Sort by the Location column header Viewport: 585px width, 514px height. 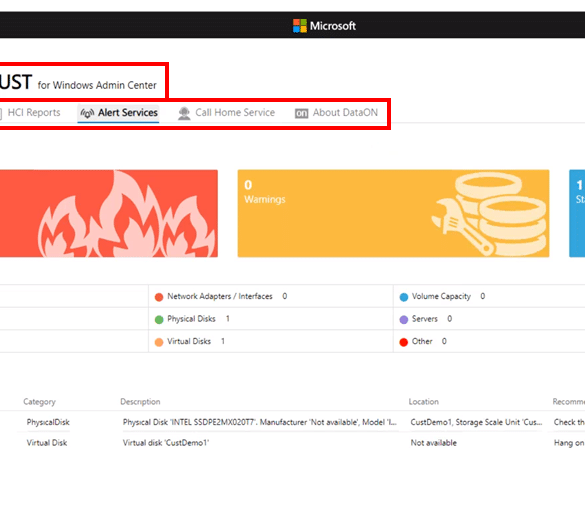coord(423,402)
